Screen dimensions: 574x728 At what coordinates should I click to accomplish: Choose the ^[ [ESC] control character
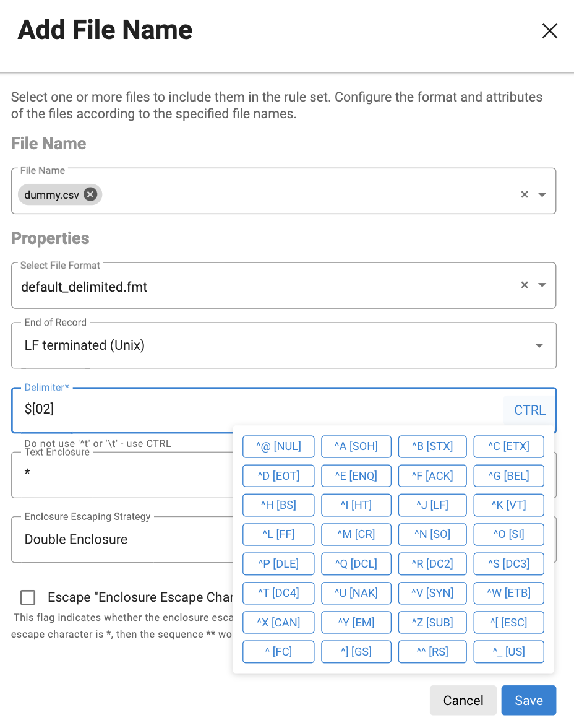point(508,622)
